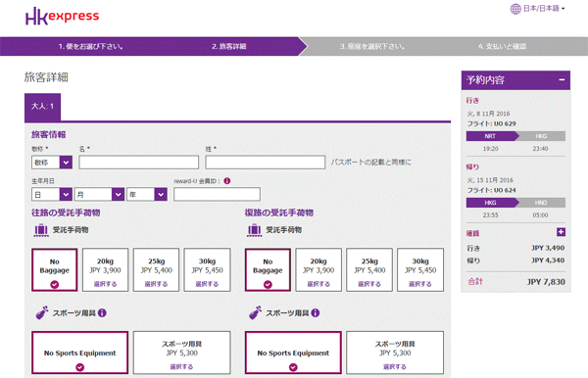This screenshot has height=378, width=588.
Task: Open return スポーツ用具 info icon
Action: point(316,312)
